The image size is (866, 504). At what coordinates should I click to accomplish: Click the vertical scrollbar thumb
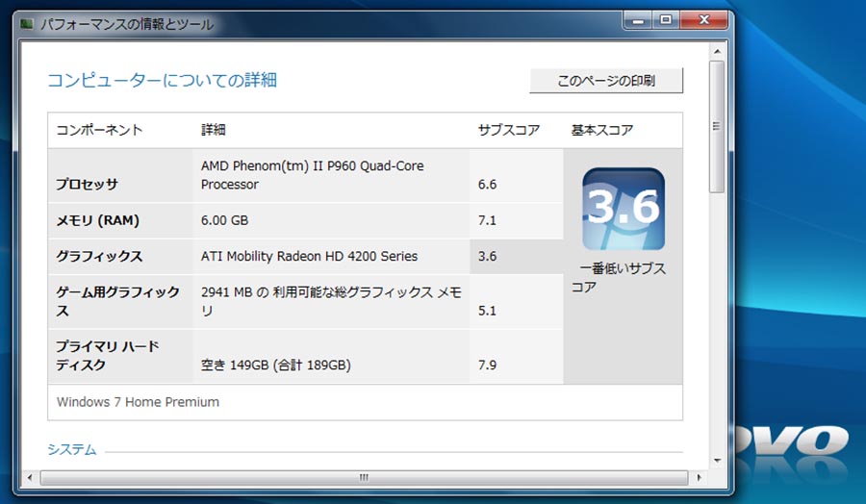[x=717, y=126]
